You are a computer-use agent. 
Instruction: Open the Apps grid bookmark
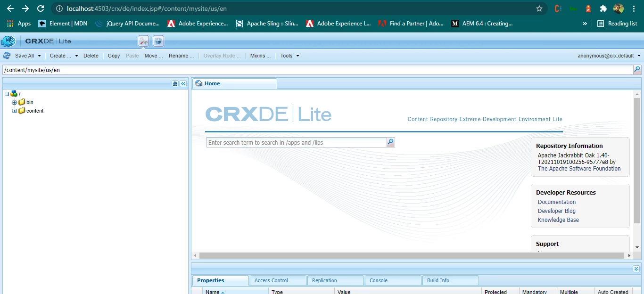tap(19, 24)
